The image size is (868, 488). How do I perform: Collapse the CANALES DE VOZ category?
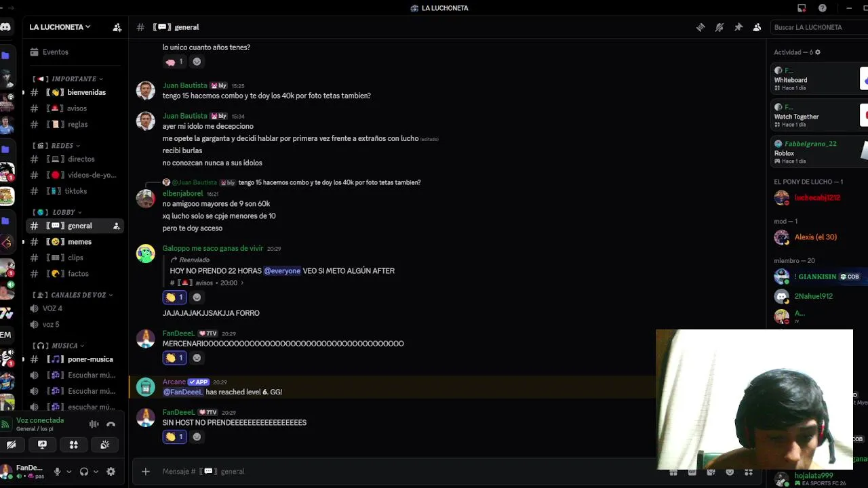[73, 295]
